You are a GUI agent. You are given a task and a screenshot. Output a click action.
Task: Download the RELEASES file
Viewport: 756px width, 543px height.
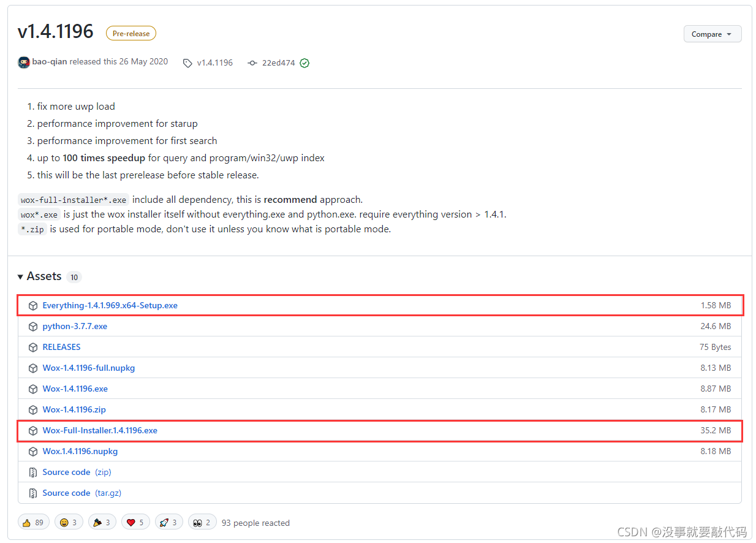click(x=61, y=347)
